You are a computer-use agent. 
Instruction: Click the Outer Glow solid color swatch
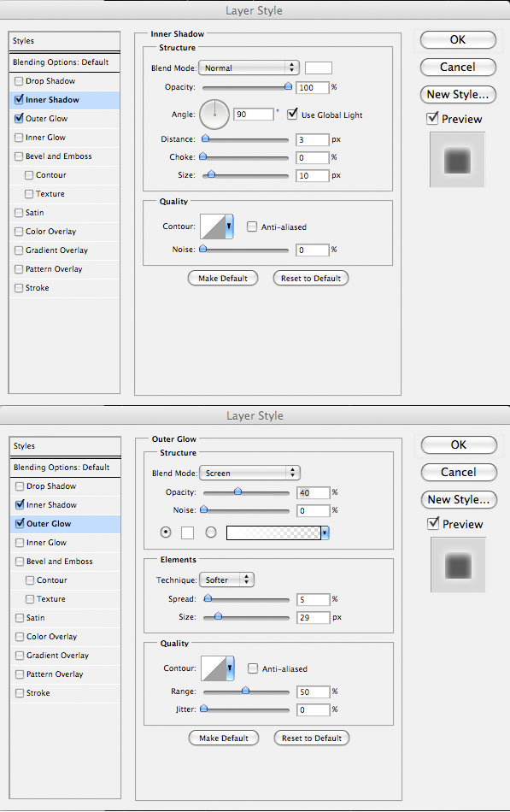pyautogui.click(x=187, y=533)
